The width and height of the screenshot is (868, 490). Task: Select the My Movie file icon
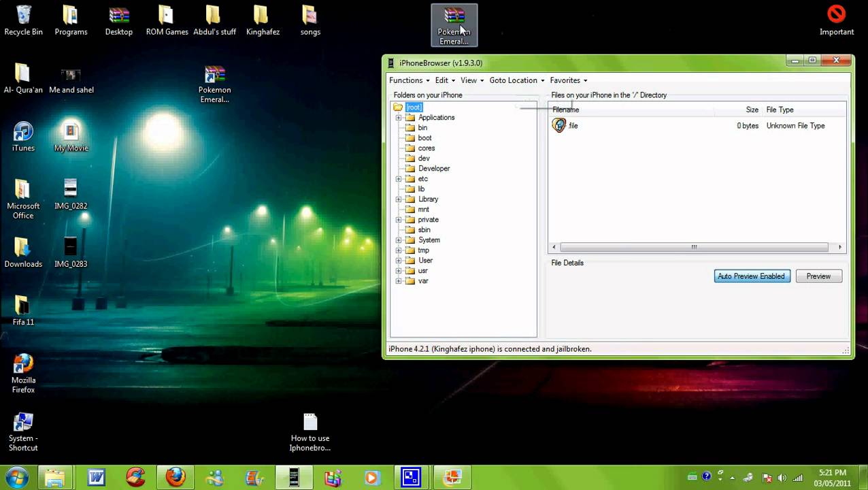[x=71, y=137]
